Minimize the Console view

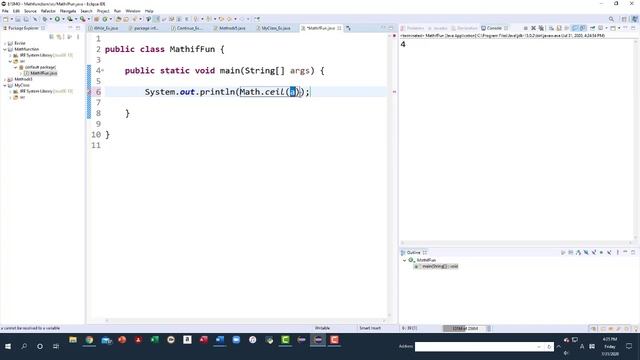pos(626,28)
